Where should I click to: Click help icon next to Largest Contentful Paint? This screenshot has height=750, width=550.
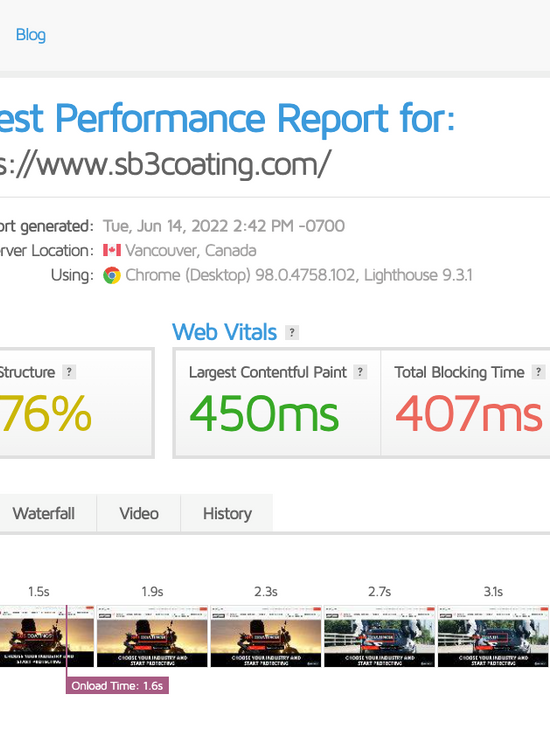tap(360, 372)
